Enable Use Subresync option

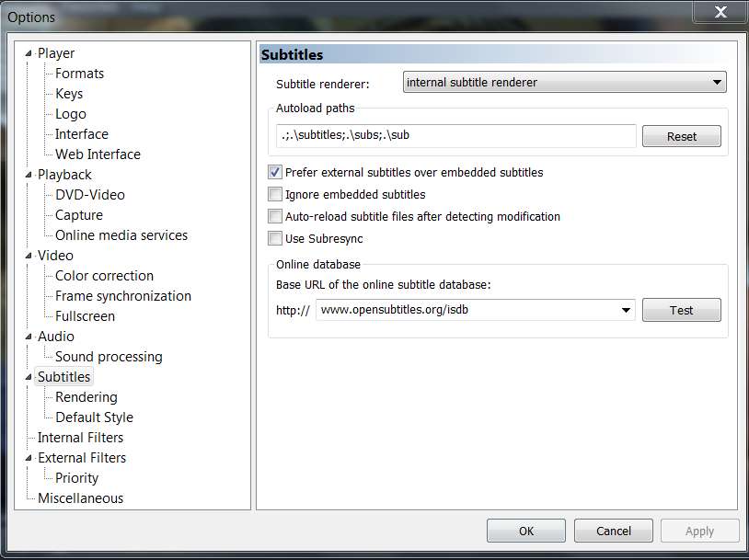pyautogui.click(x=275, y=238)
